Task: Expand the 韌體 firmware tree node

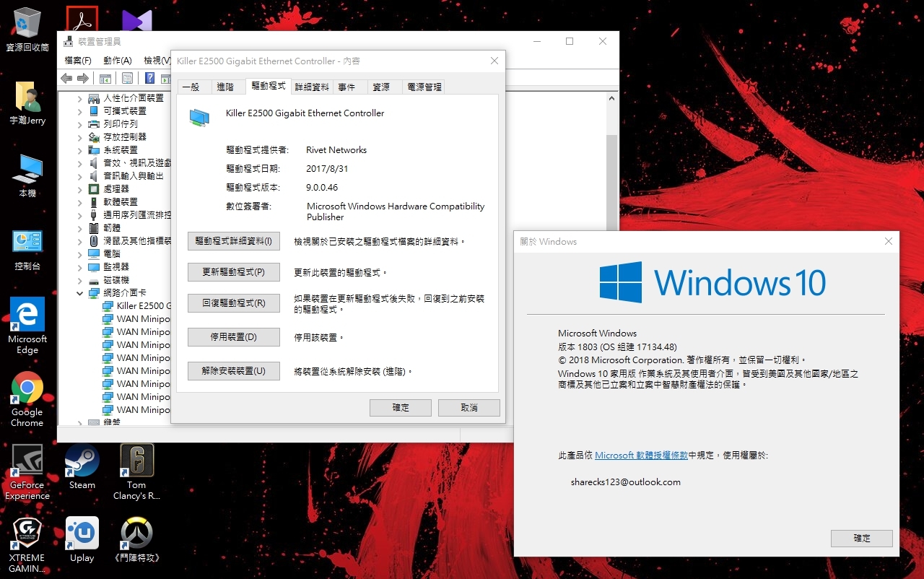Action: tap(79, 227)
